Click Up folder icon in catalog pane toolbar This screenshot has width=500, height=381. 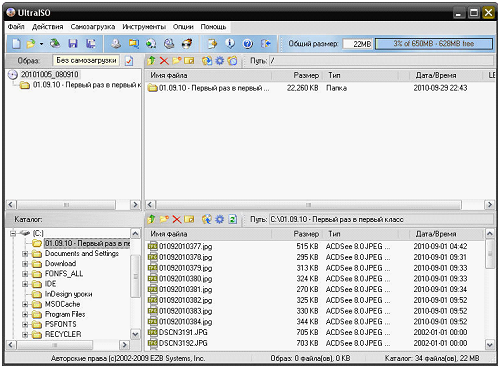[151, 219]
